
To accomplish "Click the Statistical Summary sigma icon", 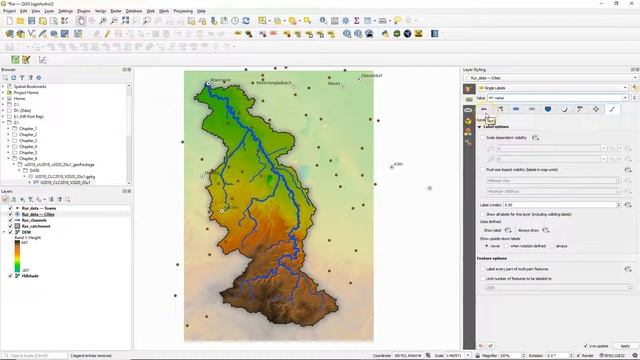I will (356, 21).
